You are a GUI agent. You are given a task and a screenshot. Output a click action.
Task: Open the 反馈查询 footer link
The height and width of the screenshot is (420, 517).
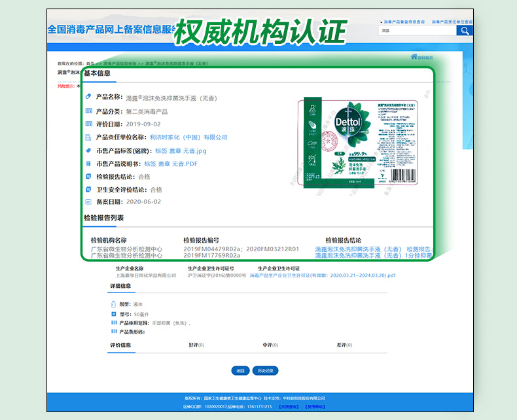[x=289, y=407]
